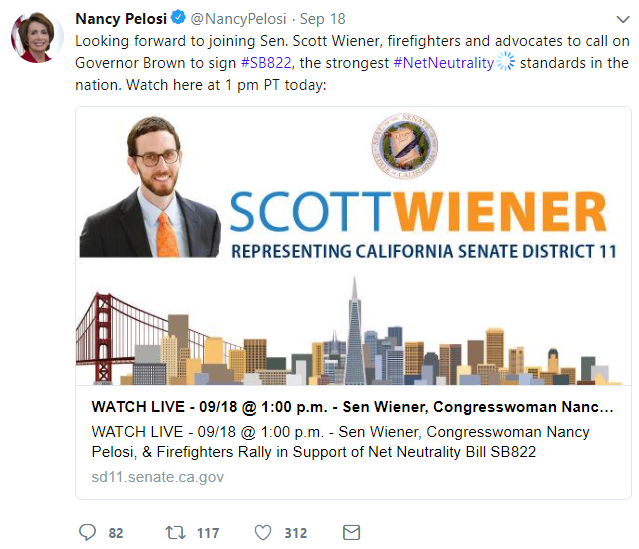The image size is (639, 549).
Task: Open the #NetNeutrality hashtag link
Action: 444,63
